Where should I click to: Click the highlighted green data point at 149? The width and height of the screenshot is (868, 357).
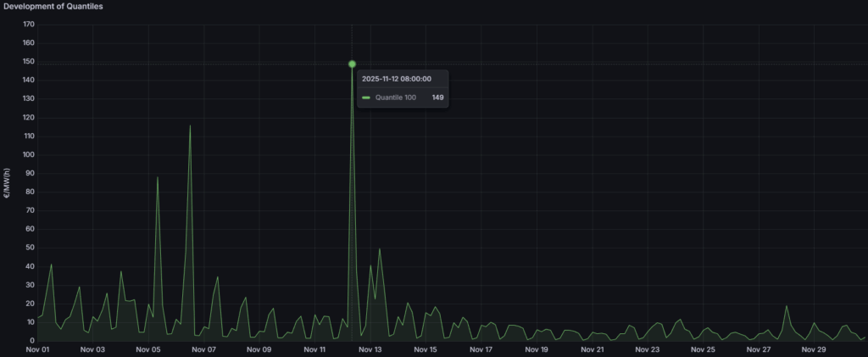coord(352,64)
